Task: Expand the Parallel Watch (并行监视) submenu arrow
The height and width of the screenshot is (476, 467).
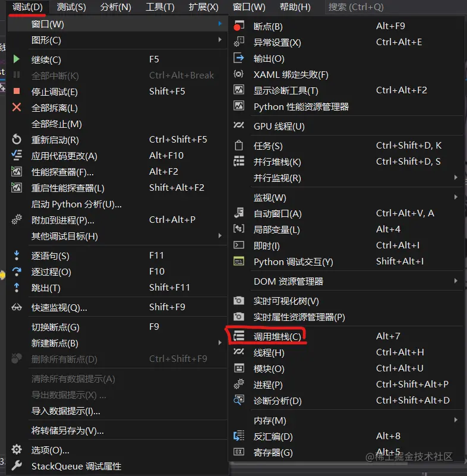Action: click(x=456, y=177)
